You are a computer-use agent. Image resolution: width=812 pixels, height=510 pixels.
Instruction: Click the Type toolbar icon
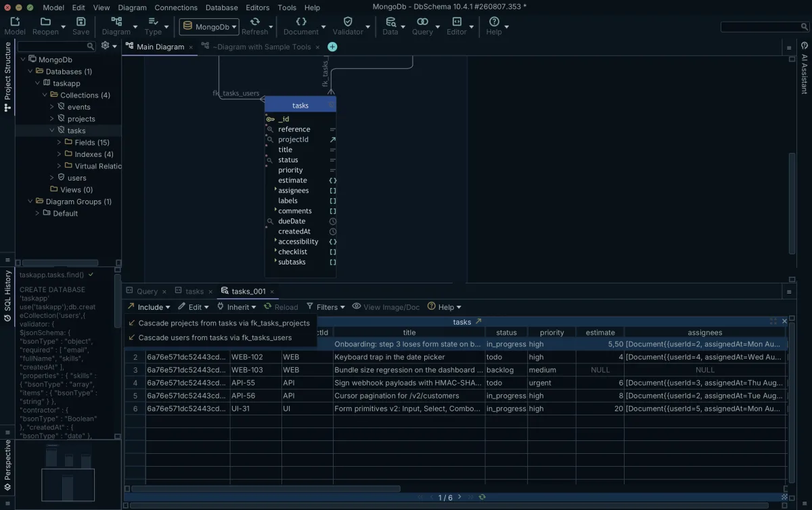(x=153, y=22)
